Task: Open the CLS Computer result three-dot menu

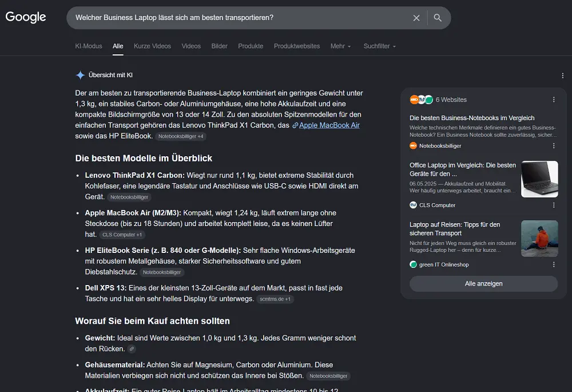Action: [x=554, y=205]
